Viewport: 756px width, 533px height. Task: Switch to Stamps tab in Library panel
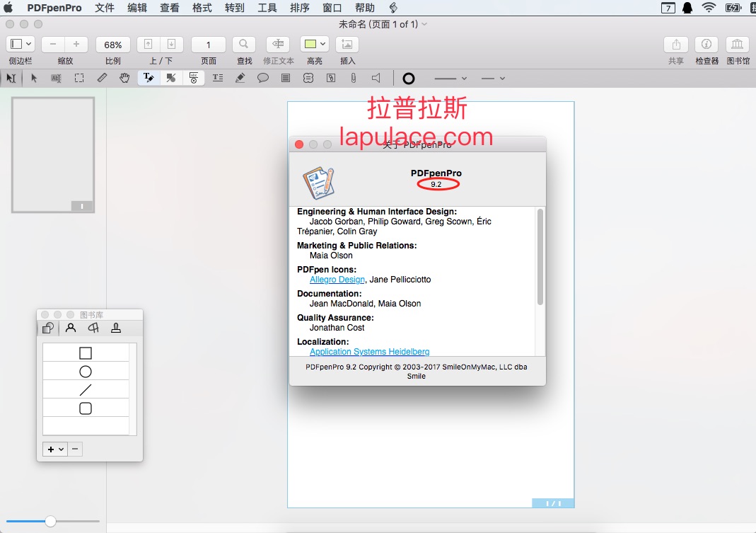[x=116, y=328]
